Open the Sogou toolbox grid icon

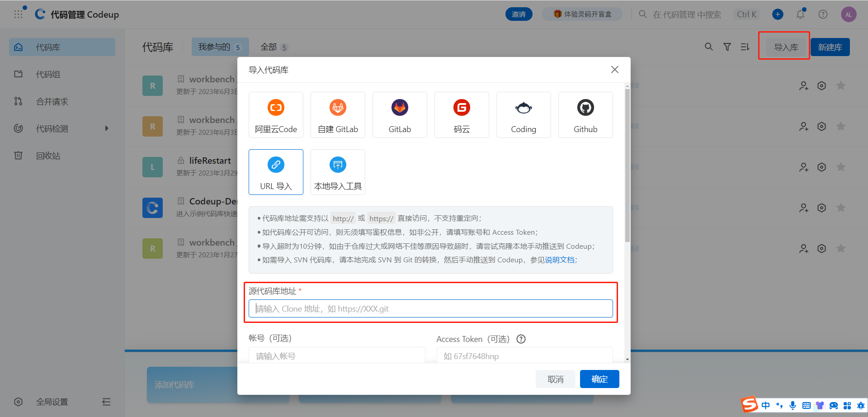point(847,405)
